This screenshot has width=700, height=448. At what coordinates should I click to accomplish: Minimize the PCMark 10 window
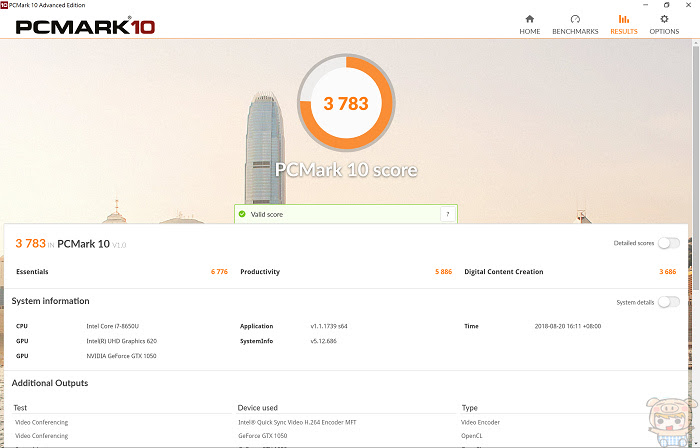(x=646, y=5)
